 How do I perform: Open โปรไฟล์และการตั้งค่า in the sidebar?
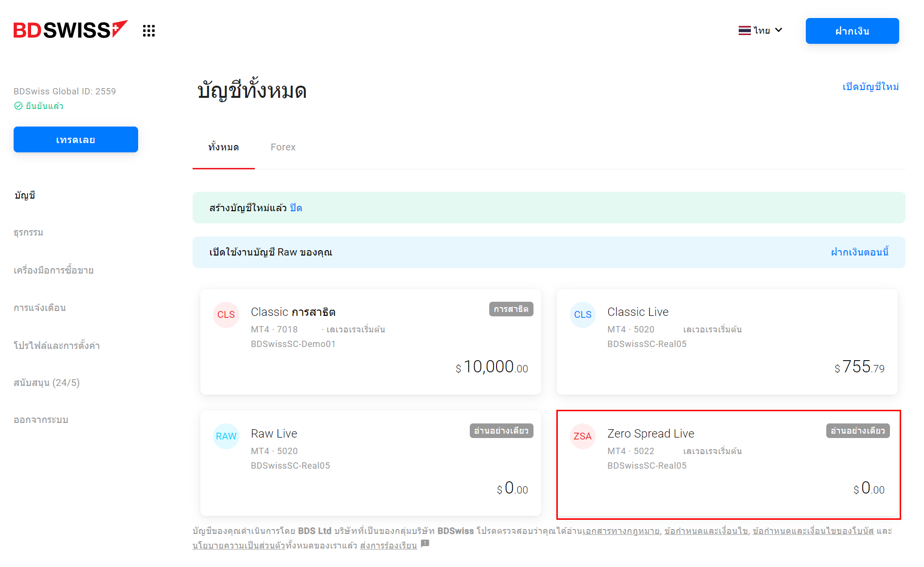coord(56,345)
